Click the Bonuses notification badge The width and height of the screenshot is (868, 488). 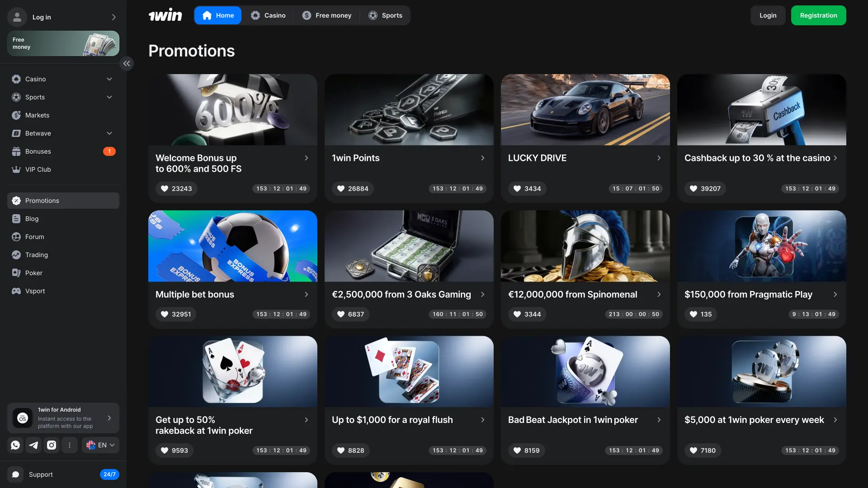tap(109, 151)
